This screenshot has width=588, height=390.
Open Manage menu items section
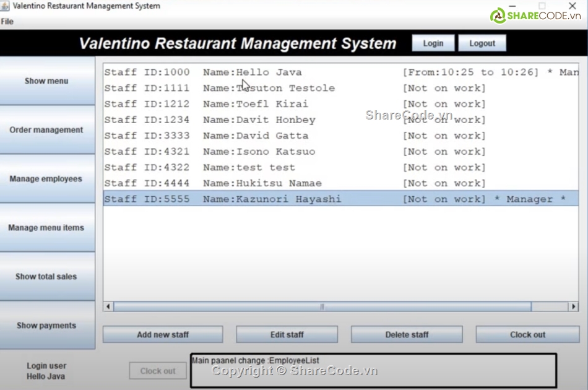(x=47, y=228)
